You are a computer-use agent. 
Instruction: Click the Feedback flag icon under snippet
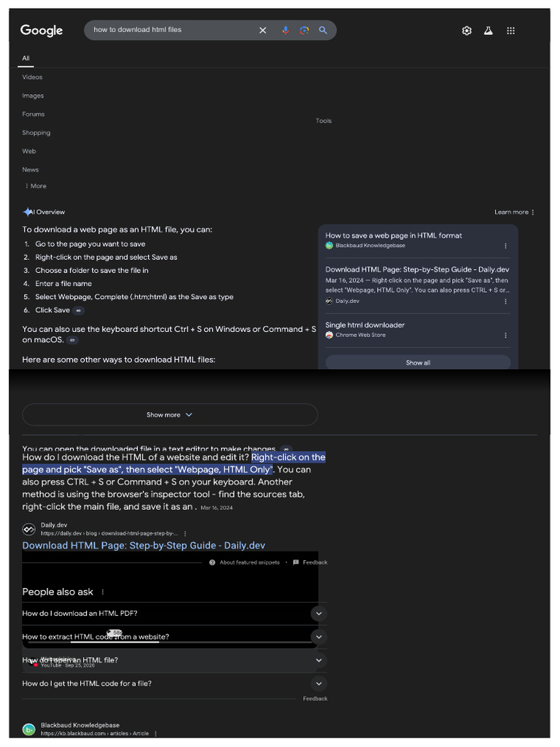[x=296, y=562]
